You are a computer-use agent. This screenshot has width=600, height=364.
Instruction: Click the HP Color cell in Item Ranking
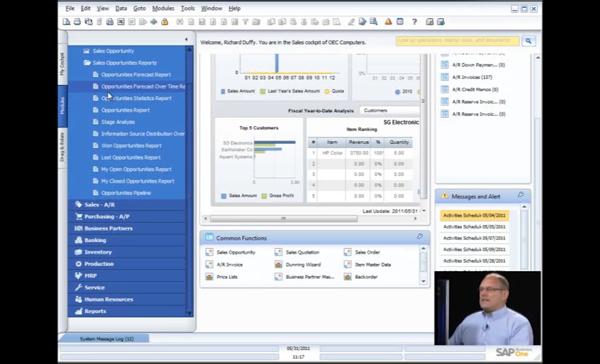coord(332,153)
